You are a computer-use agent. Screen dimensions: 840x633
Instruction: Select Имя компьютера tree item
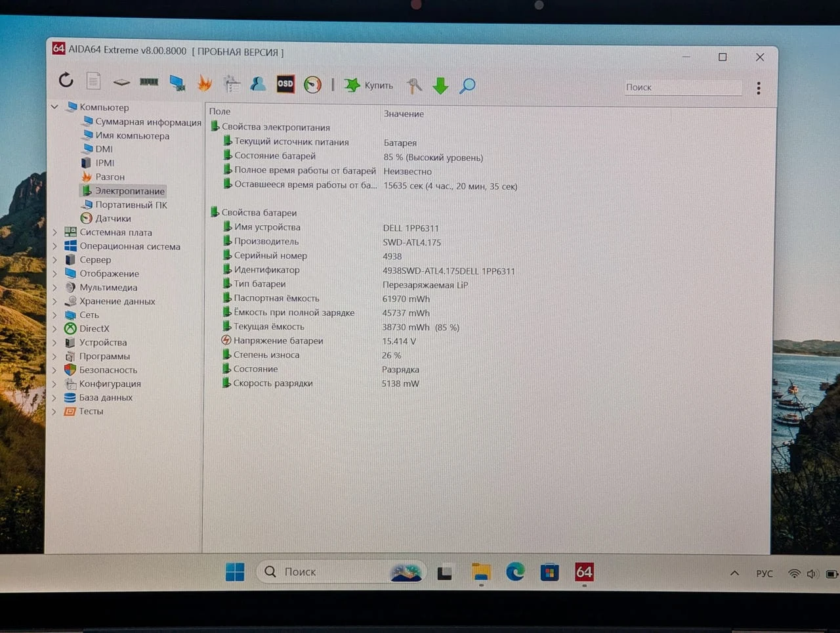[133, 135]
